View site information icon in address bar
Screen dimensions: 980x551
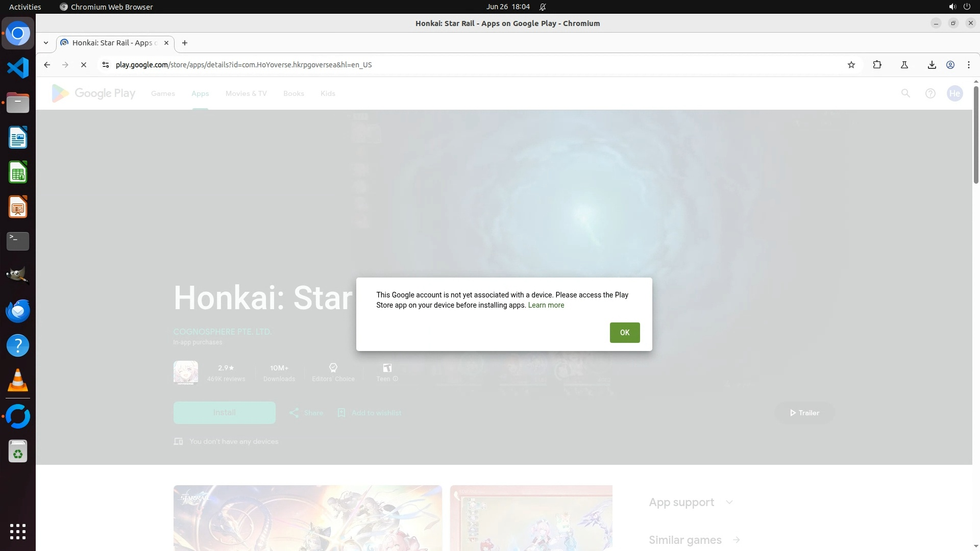(x=105, y=65)
